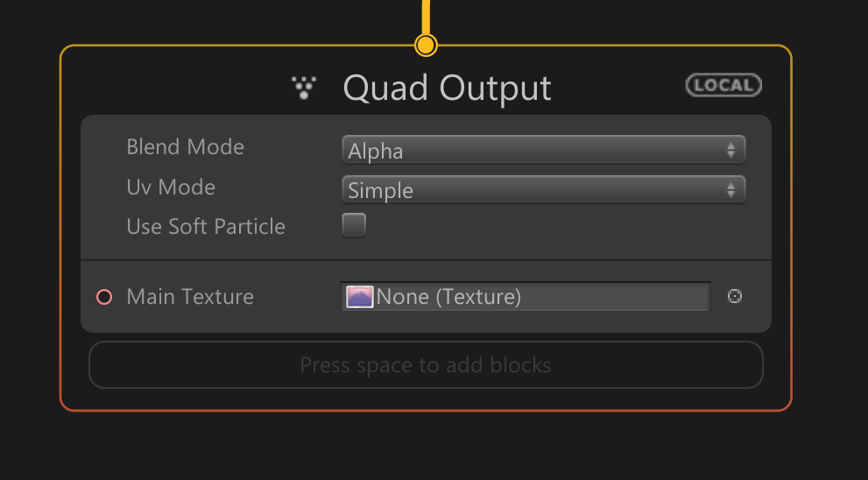Click the Quad Output particle dots icon
Image resolution: width=868 pixels, height=480 pixels.
[304, 88]
